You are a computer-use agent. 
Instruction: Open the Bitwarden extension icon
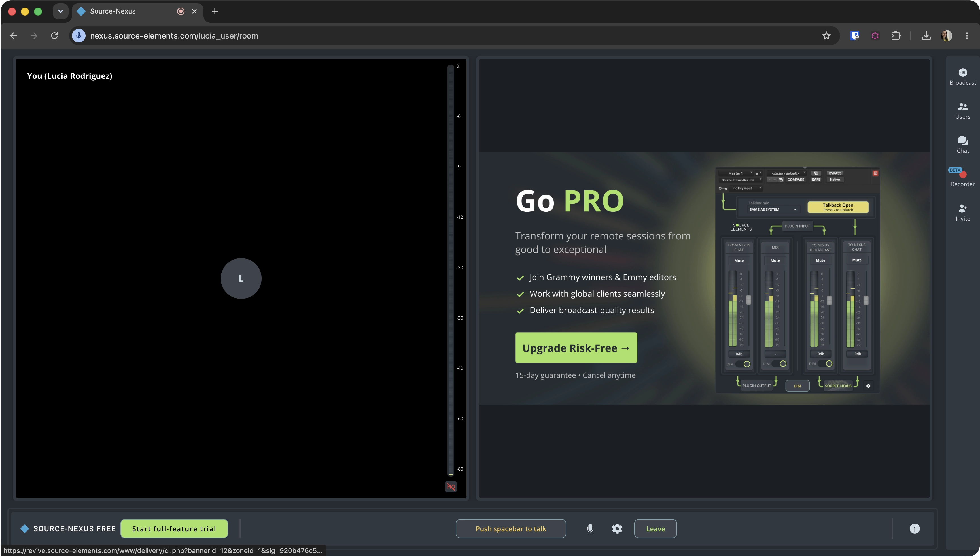point(854,36)
